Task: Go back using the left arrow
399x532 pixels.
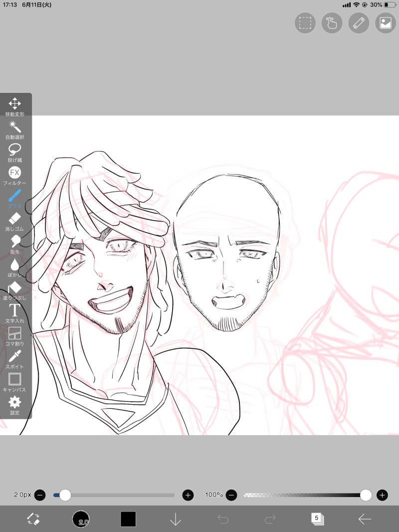Action: click(x=365, y=519)
